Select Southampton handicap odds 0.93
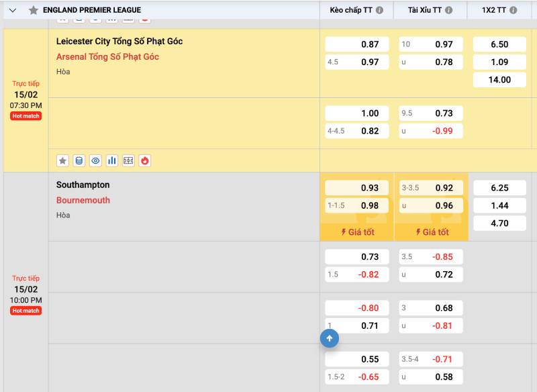Viewport: 537px width, 392px height. [x=356, y=188]
